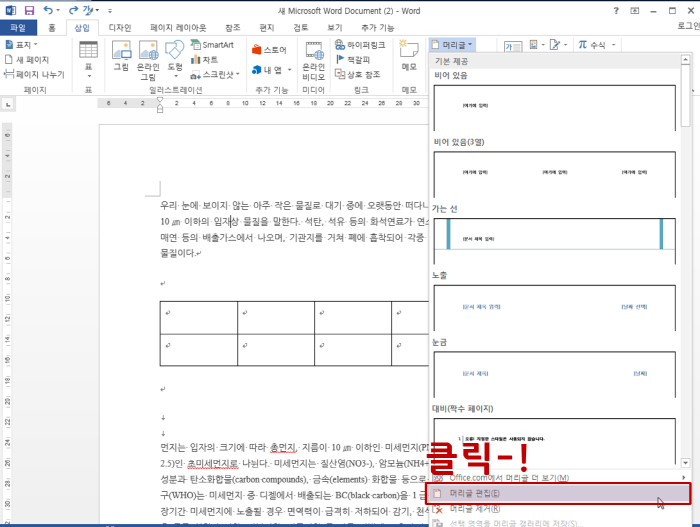
Task: Choose 머리글 편집(E) edit header
Action: click(558, 493)
